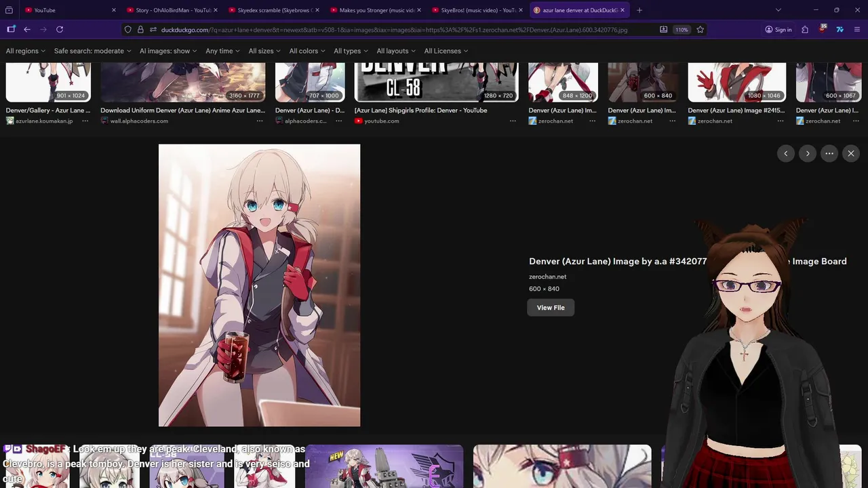Close the YouTube tab

[113, 10]
